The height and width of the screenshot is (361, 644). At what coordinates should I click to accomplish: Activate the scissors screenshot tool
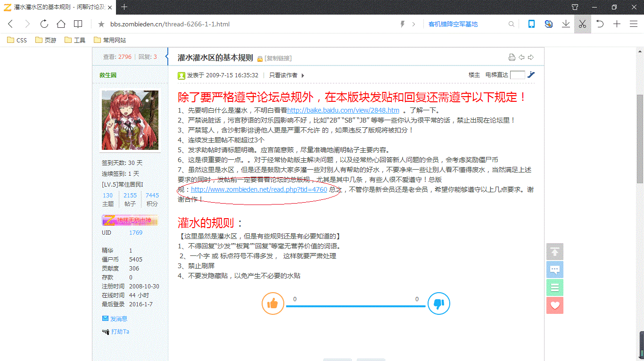(x=583, y=24)
